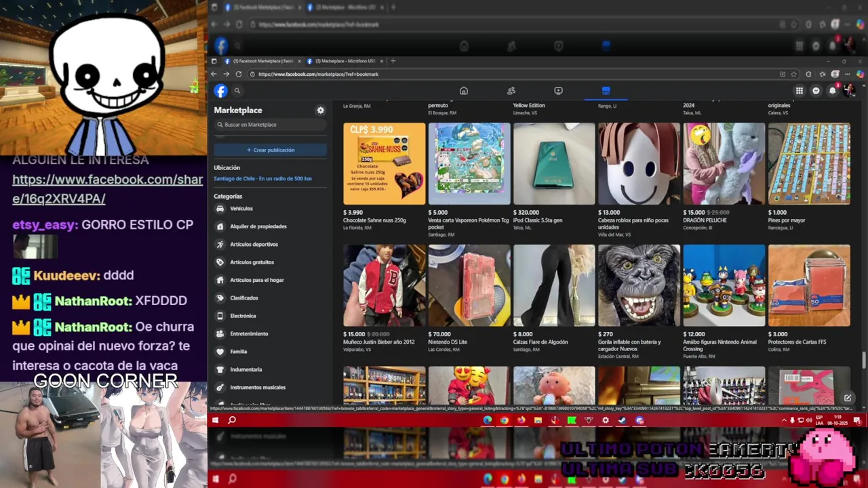Image resolution: width=868 pixels, height=488 pixels.
Task: Open the Artículos para el hogar category
Action: pyautogui.click(x=257, y=280)
